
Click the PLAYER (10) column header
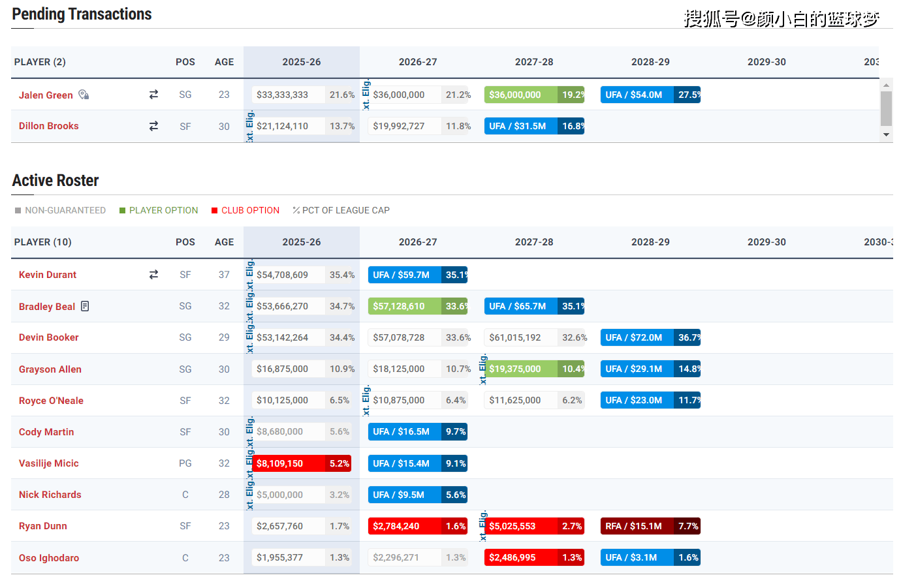pyautogui.click(x=42, y=242)
